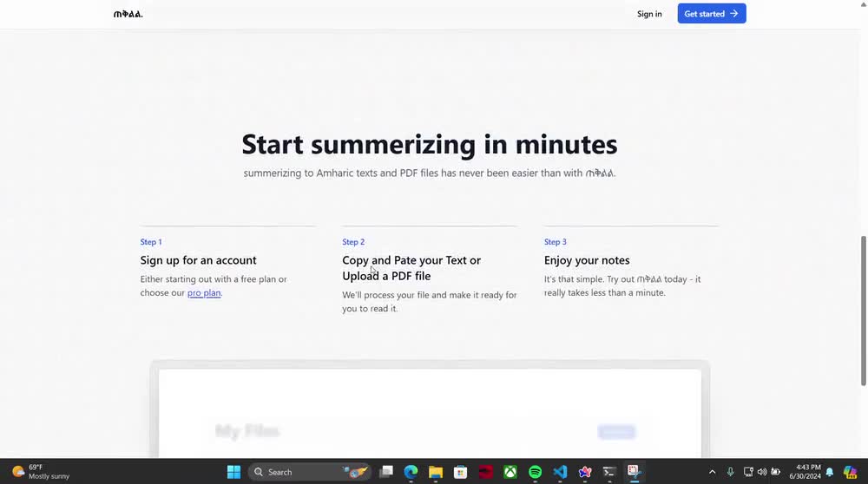The height and width of the screenshot is (484, 868).
Task: Click the arrow icon inside Get started
Action: point(734,14)
